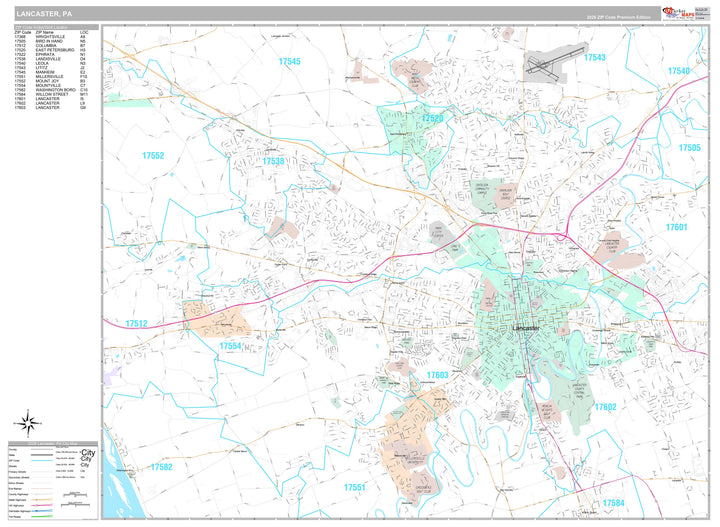Viewport: 720px width, 527px height.
Task: Click the 17545 ZIP label on the map
Action: (x=289, y=61)
